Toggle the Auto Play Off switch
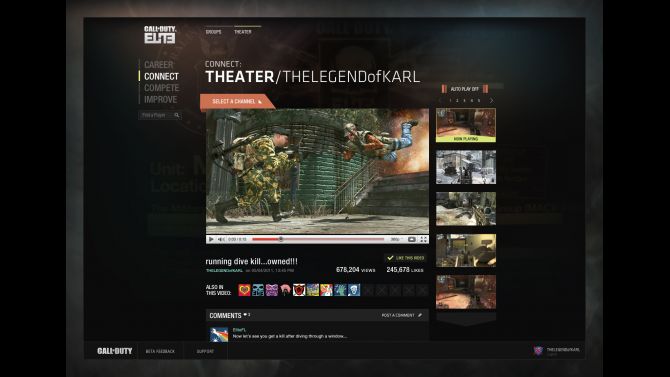Screen dimensions: 670x377 tap(465, 89)
